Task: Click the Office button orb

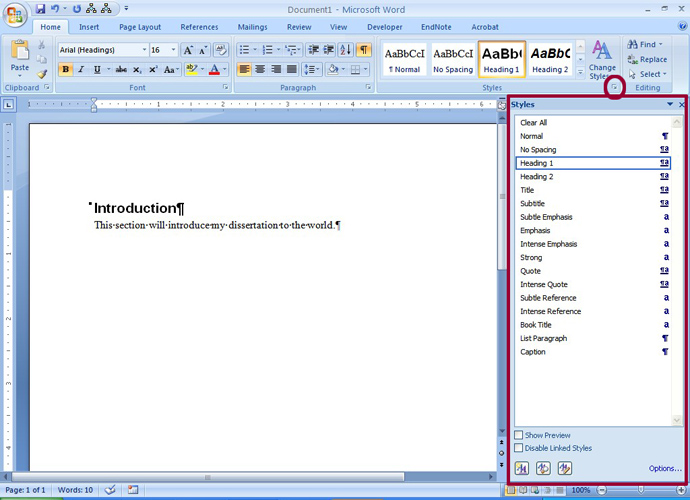Action: pos(15,16)
